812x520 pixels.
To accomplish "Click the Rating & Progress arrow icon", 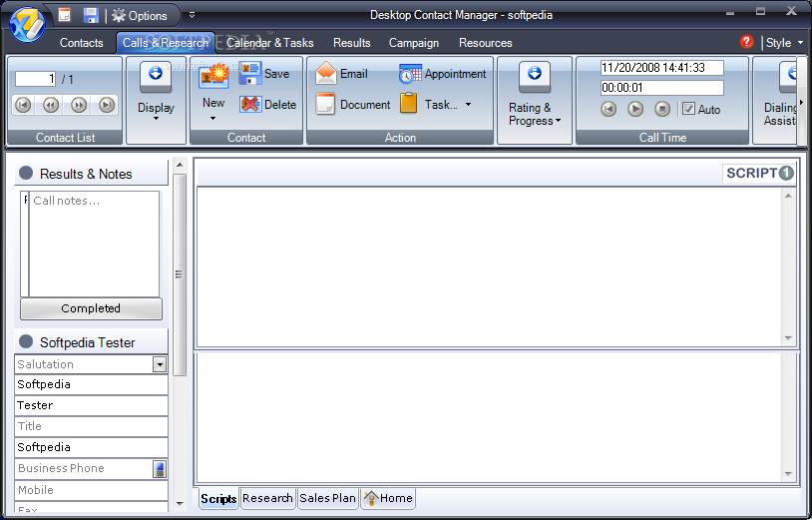I will click(x=535, y=76).
